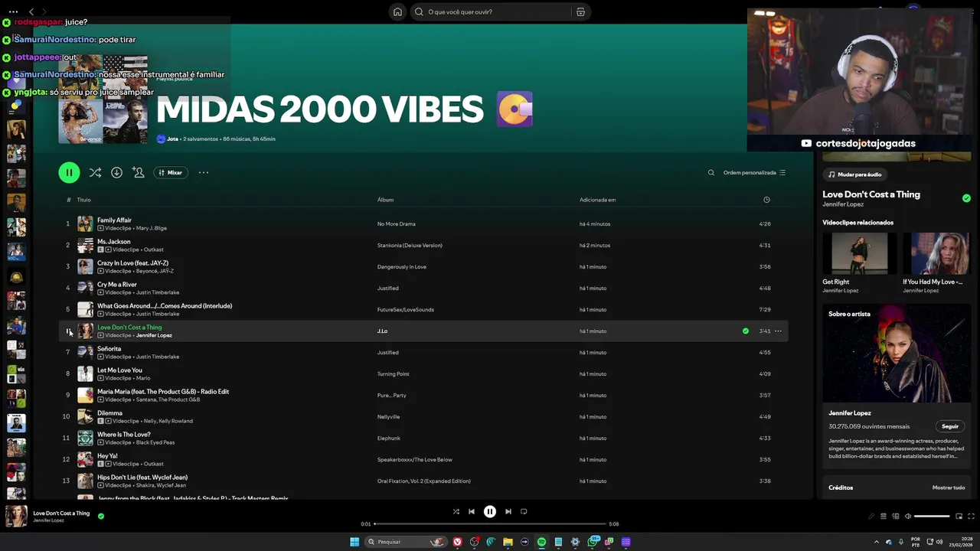Select the Let Me Love You track
This screenshot has height=551, width=980.
119,370
